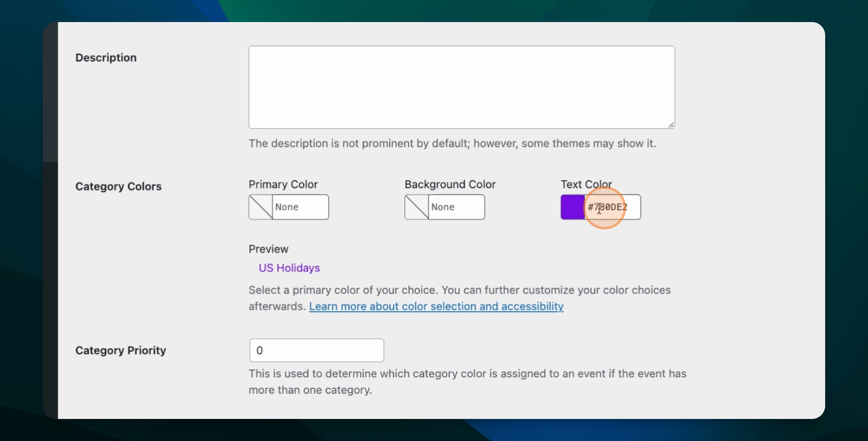This screenshot has height=441, width=868.
Task: Click the Primary Color 'None' hex field
Action: pyautogui.click(x=301, y=207)
